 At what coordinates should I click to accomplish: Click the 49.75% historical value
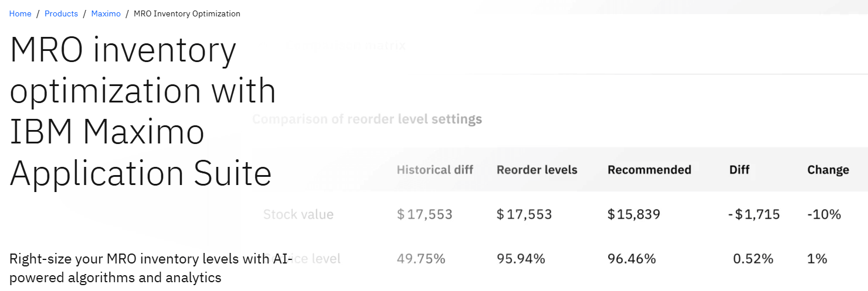coord(421,258)
